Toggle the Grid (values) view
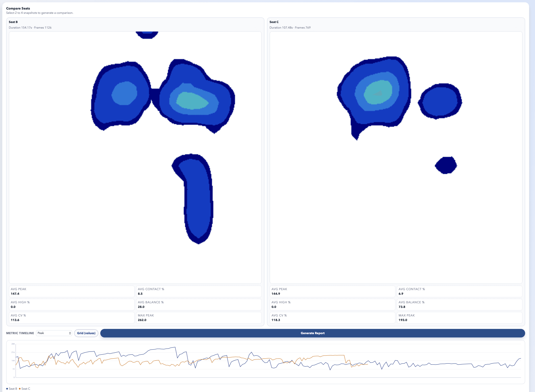This screenshot has height=392, width=535. (86, 333)
